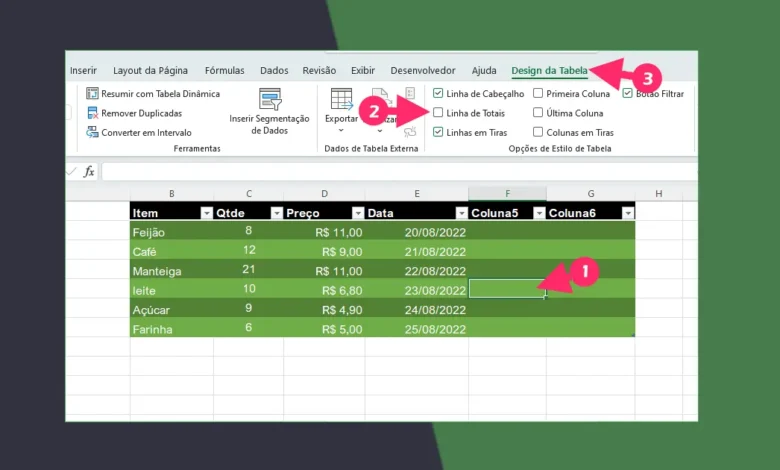Select the Design da Tabela tab
The width and height of the screenshot is (780, 470).
tap(549, 71)
